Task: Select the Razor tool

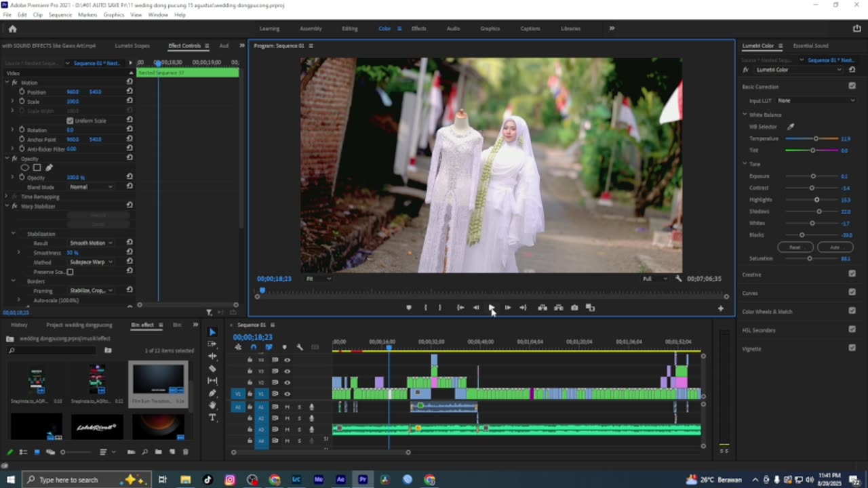Action: 212,369
